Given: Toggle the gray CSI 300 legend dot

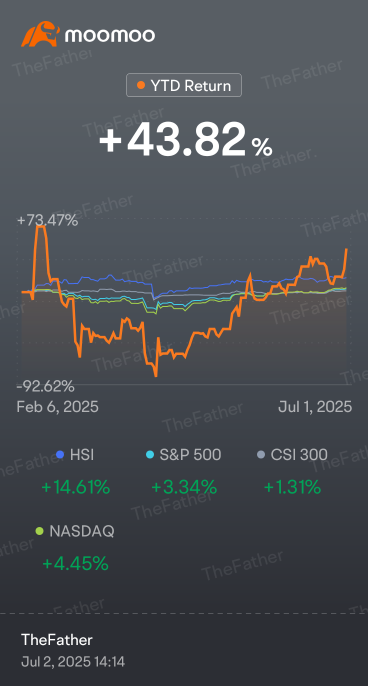Looking at the screenshot, I should pyautogui.click(x=261, y=455).
